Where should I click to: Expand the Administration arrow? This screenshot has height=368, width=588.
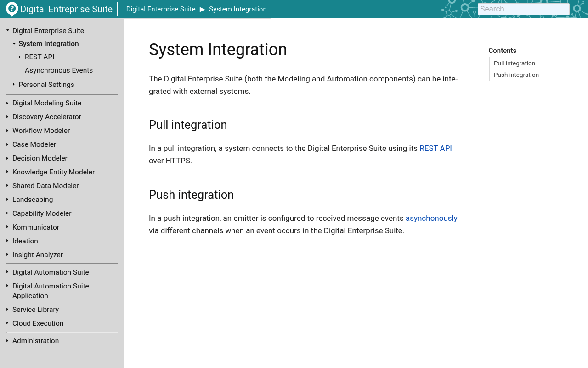[x=7, y=341]
